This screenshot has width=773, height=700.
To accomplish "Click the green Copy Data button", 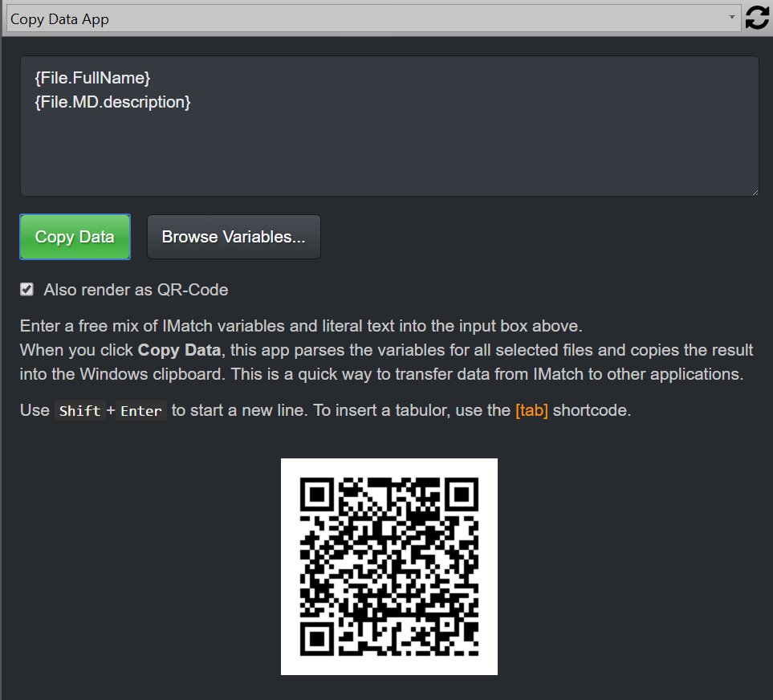I will click(75, 237).
